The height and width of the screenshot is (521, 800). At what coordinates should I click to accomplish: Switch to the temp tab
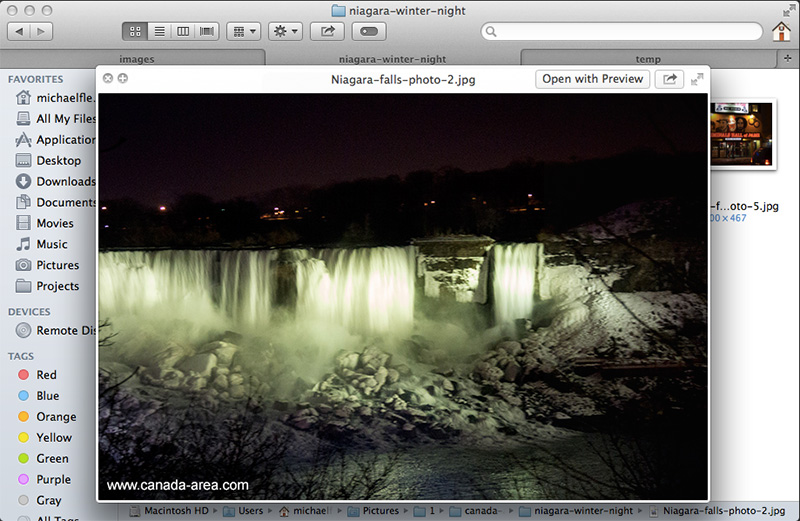[x=648, y=59]
